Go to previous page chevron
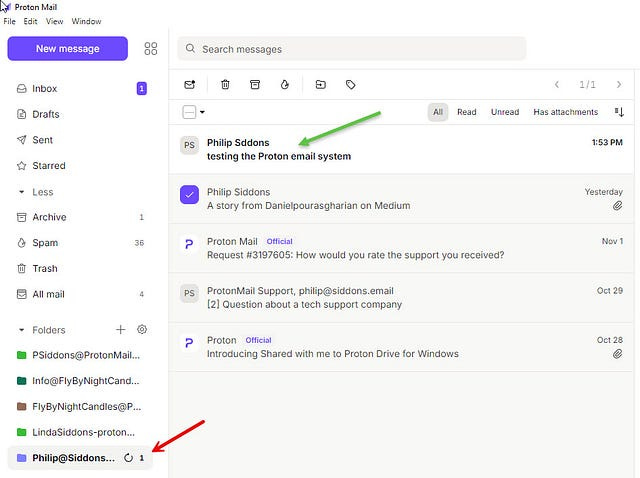 (557, 84)
